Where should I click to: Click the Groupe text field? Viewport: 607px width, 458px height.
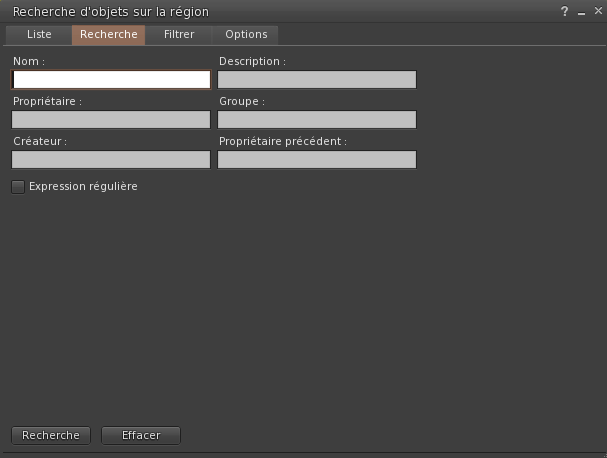click(x=316, y=120)
